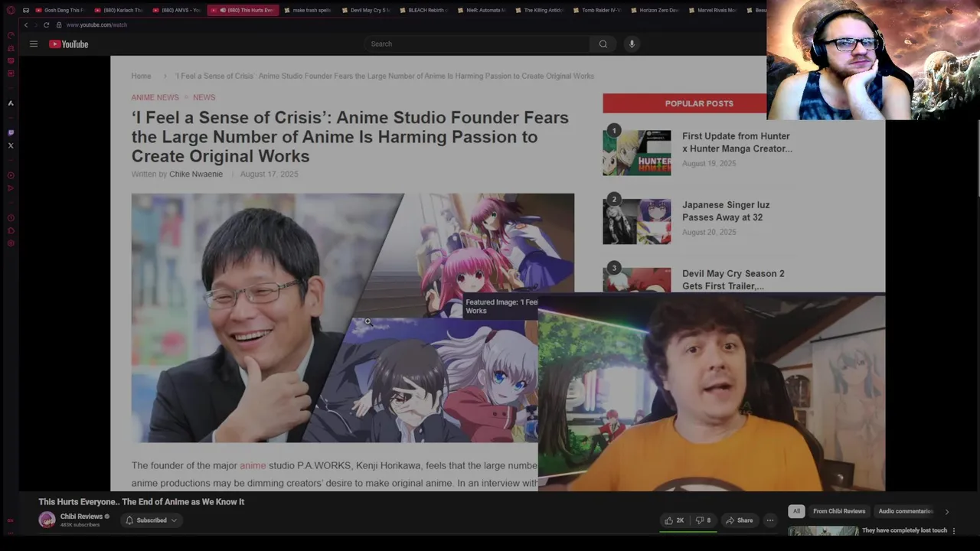The image size is (980, 551).
Task: Click author name 'Chike Nwaenie'
Action: point(196,174)
